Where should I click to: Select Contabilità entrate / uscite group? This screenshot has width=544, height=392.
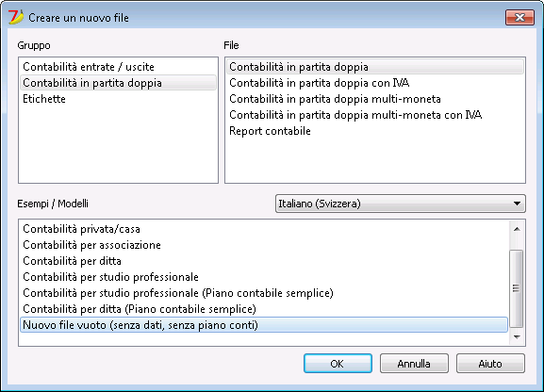(118, 67)
